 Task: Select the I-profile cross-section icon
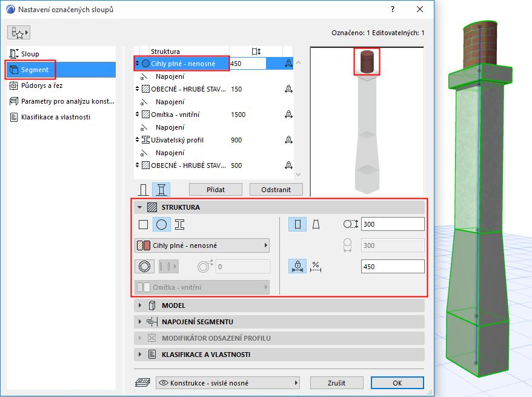click(x=180, y=224)
